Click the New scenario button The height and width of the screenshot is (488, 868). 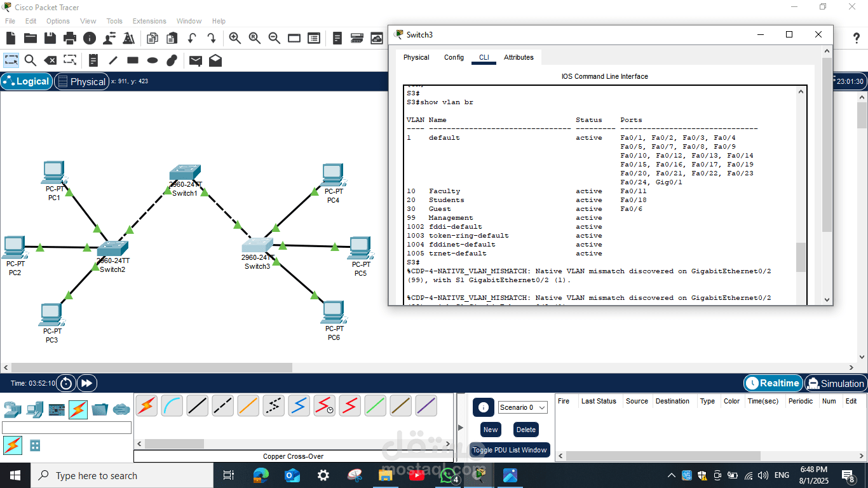click(x=491, y=430)
